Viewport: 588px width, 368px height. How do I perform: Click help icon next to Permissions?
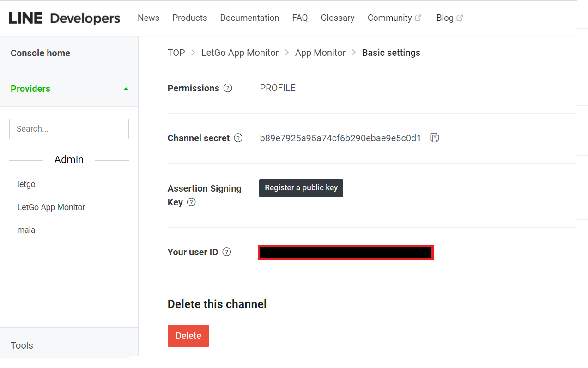(x=228, y=88)
